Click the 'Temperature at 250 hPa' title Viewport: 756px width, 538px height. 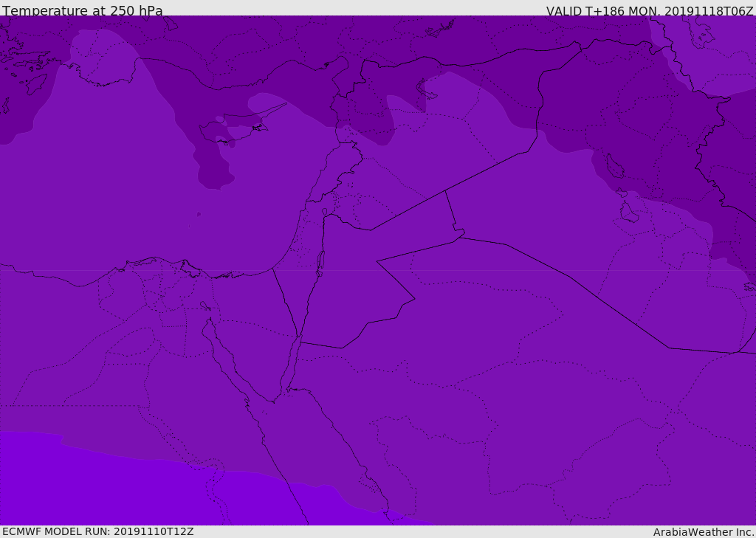click(x=83, y=10)
